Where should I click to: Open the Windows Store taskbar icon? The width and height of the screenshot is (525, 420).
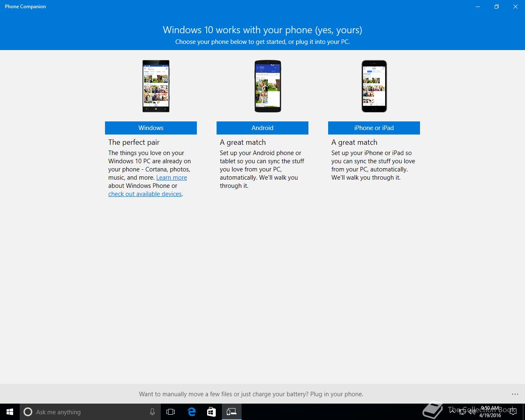(x=211, y=412)
